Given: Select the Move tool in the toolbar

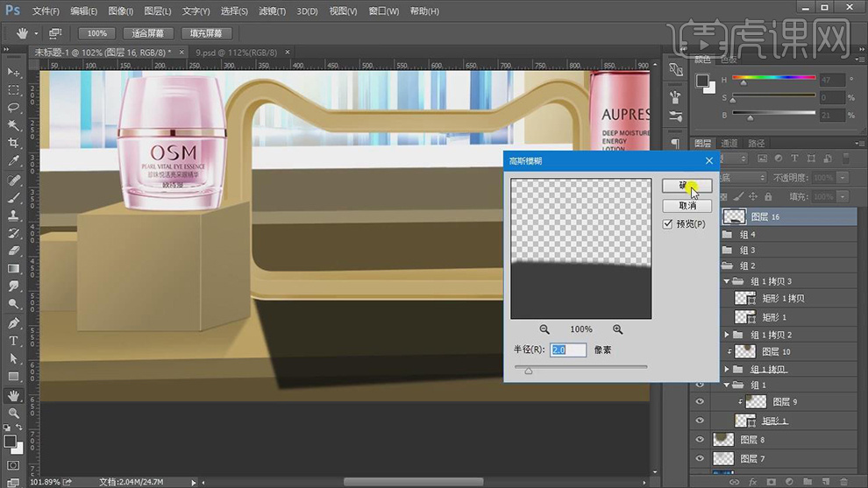Looking at the screenshot, I should point(13,72).
